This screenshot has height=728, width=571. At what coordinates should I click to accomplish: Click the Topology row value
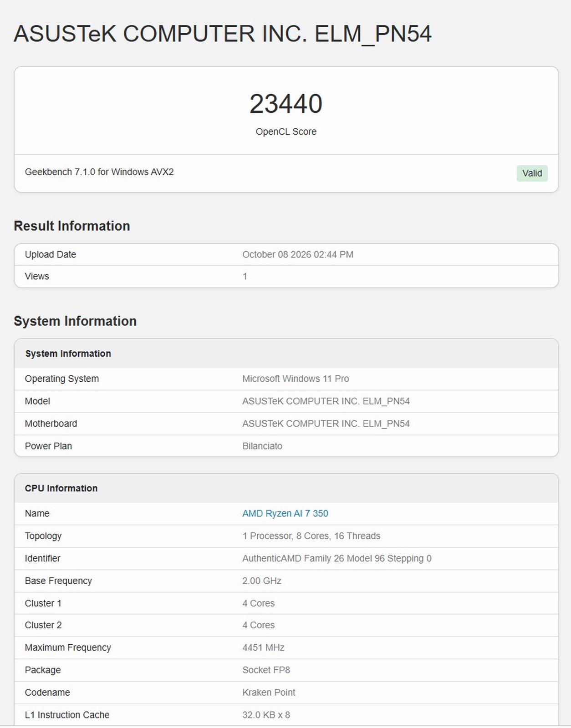point(311,536)
